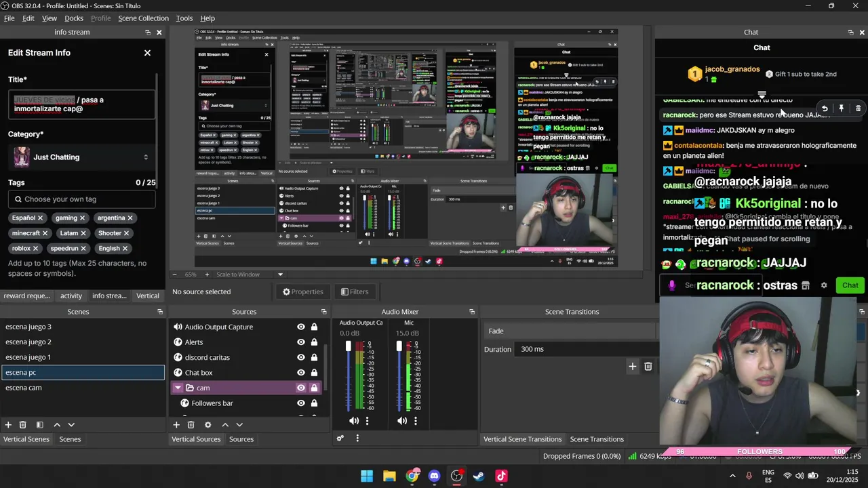Click the reply arrow on the chat message
This screenshot has height=488, width=868.
(x=825, y=108)
